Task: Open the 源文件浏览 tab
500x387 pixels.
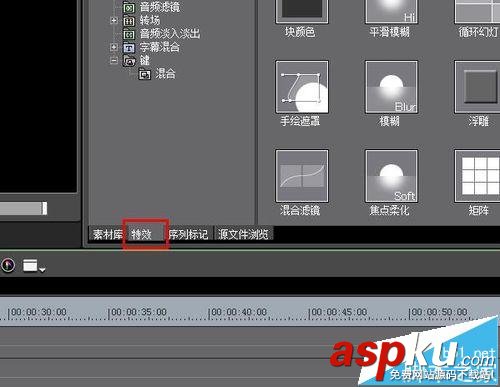Action: click(243, 234)
